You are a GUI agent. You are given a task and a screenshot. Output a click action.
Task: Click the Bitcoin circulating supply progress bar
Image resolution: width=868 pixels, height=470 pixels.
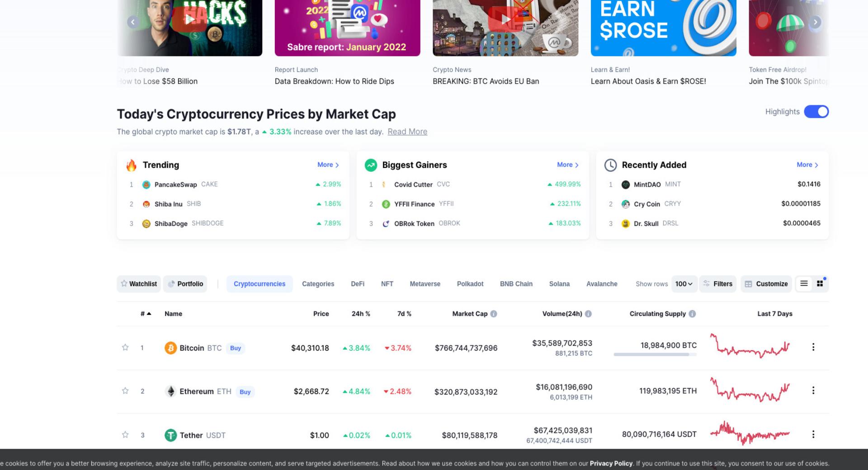click(655, 355)
